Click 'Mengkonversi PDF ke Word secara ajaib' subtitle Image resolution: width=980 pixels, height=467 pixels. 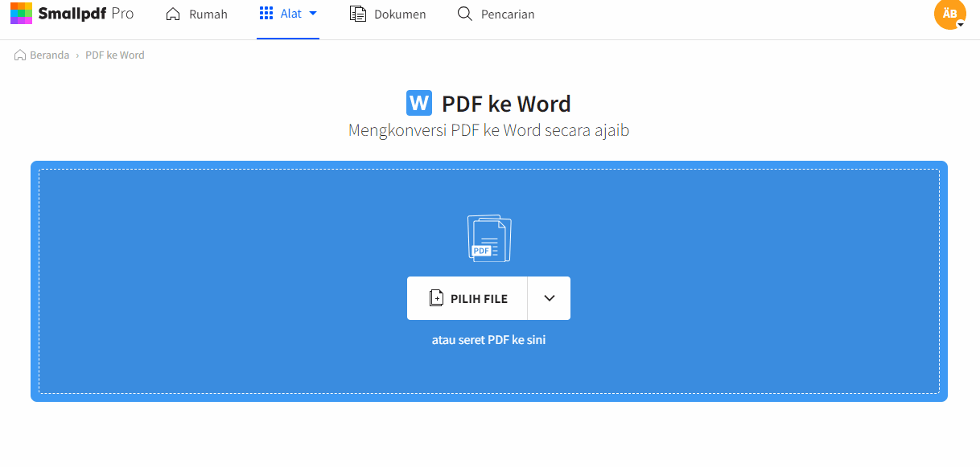(489, 130)
